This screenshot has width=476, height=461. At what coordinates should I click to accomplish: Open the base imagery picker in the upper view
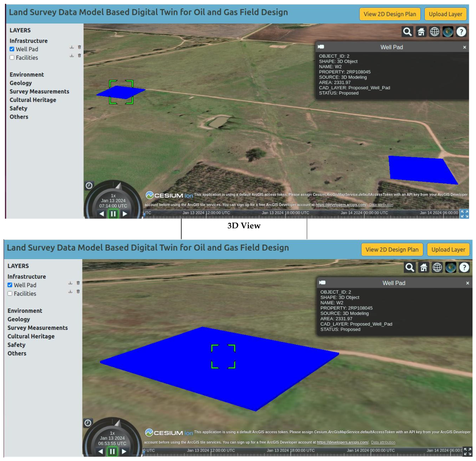[448, 32]
